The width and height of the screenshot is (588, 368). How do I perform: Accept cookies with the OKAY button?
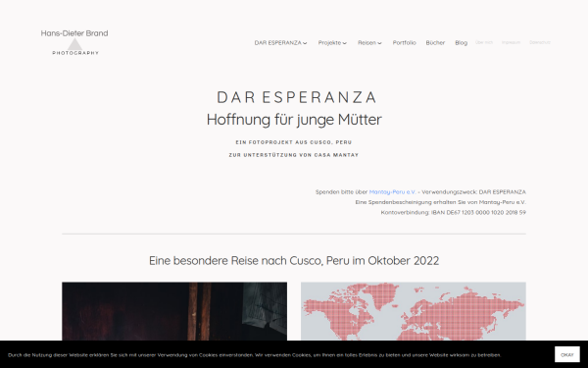click(567, 355)
